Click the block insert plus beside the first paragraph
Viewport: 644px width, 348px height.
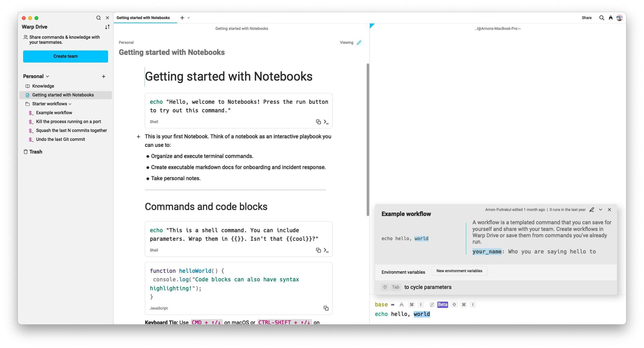pyautogui.click(x=138, y=137)
